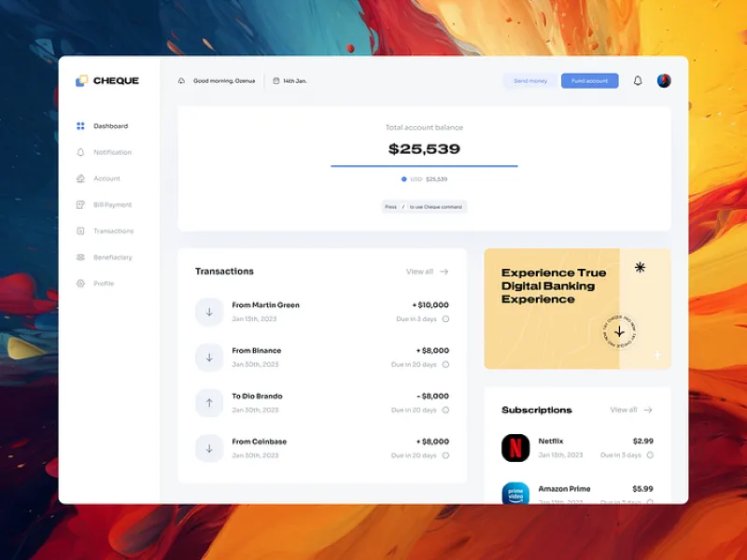This screenshot has width=747, height=560.
Task: Click the sidebar Notification bell icon
Action: 80,152
